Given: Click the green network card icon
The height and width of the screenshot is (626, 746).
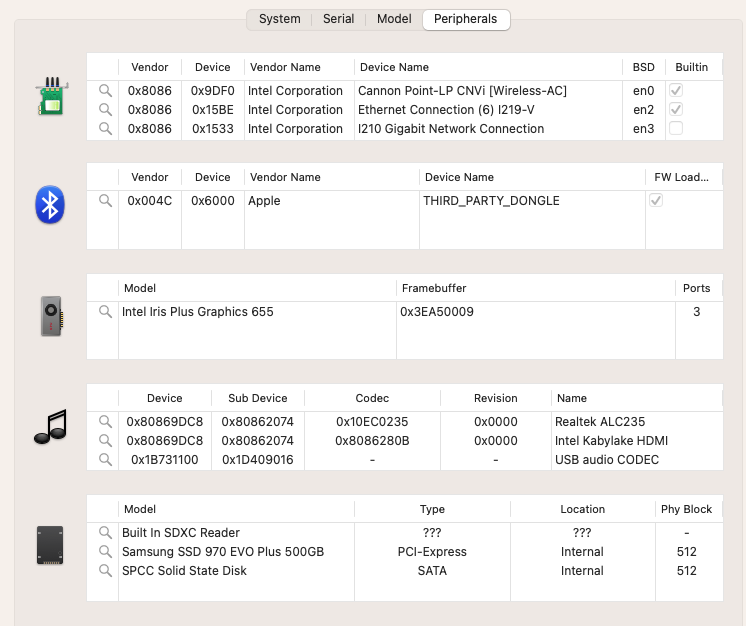Looking at the screenshot, I should tap(52, 96).
